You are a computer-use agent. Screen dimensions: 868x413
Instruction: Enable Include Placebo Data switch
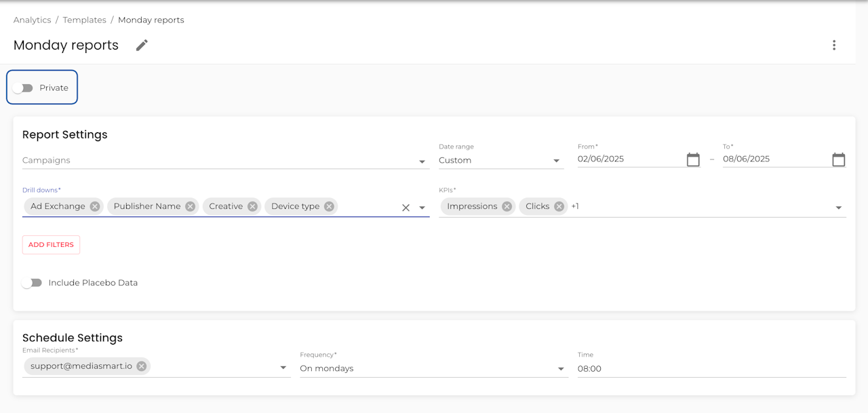(32, 283)
